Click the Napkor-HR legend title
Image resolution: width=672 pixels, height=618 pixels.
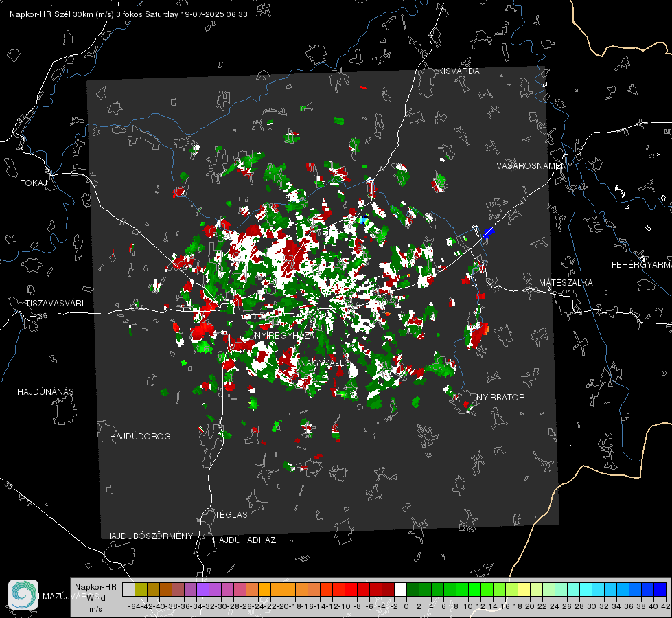tap(95, 586)
